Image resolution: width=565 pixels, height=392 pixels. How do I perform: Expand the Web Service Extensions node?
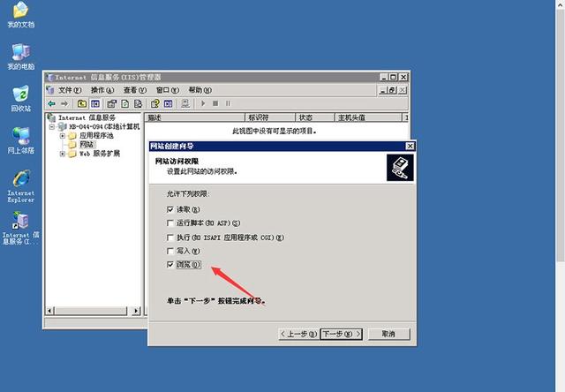(x=63, y=154)
